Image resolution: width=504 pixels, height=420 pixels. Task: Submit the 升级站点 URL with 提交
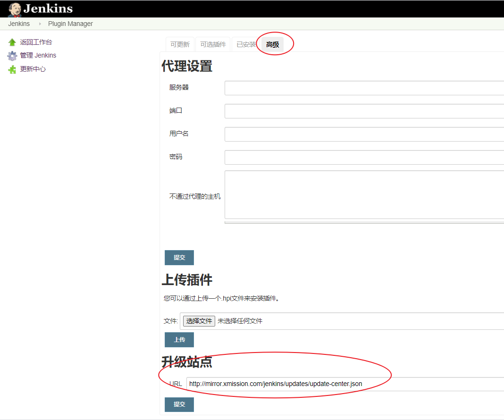(x=179, y=404)
